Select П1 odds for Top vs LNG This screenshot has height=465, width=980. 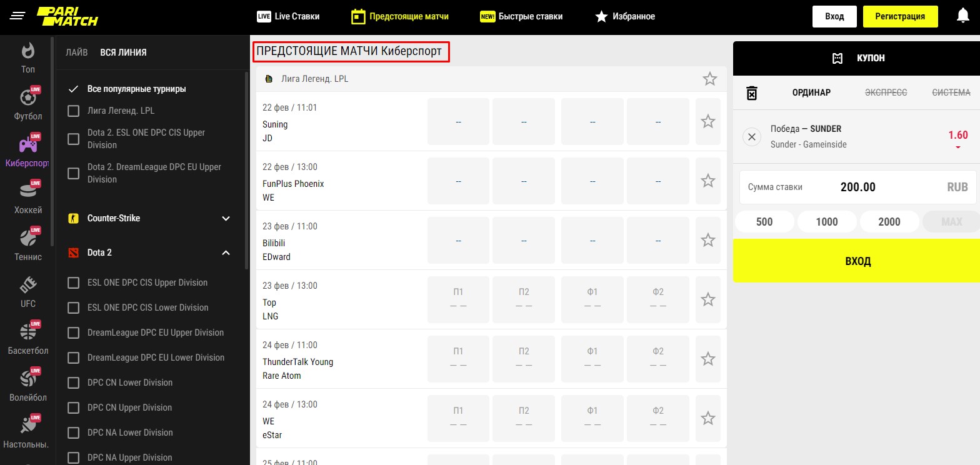coord(458,299)
